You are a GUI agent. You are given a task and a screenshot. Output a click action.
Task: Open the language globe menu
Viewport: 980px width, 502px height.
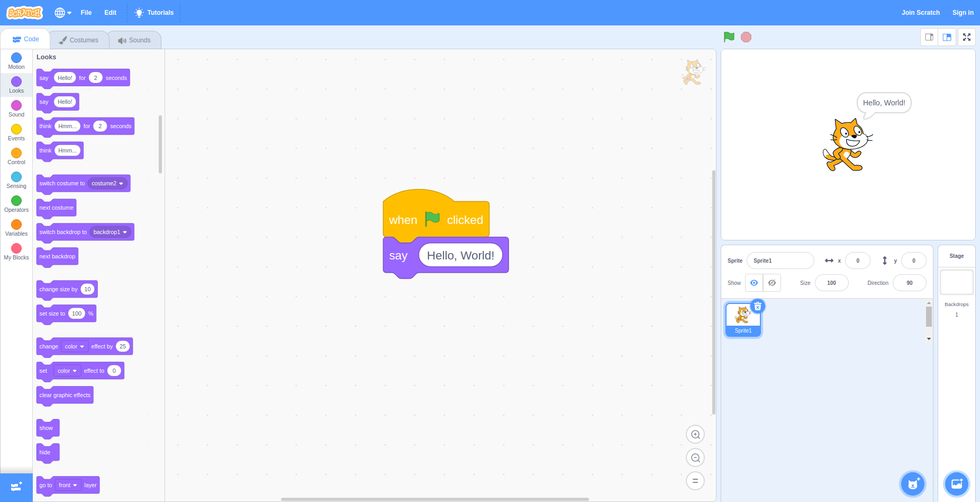coord(63,13)
